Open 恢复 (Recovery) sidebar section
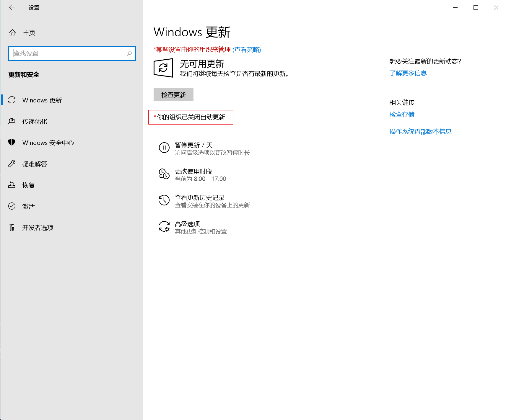506x420 pixels. [x=29, y=185]
